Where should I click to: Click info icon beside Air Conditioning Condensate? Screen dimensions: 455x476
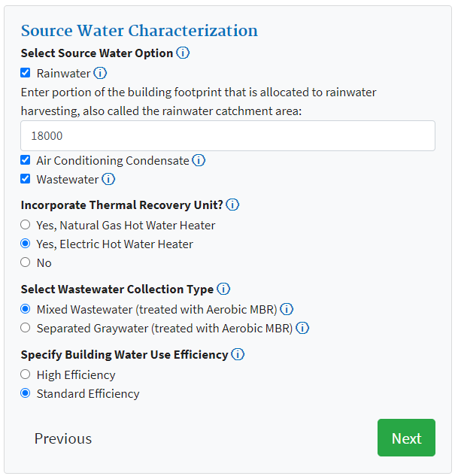click(199, 160)
